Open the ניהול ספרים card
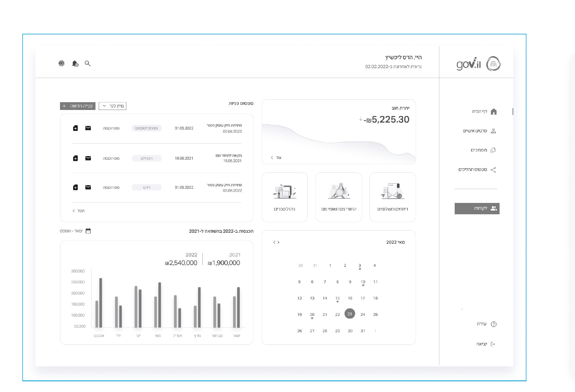The height and width of the screenshot is (392, 575). click(x=285, y=197)
